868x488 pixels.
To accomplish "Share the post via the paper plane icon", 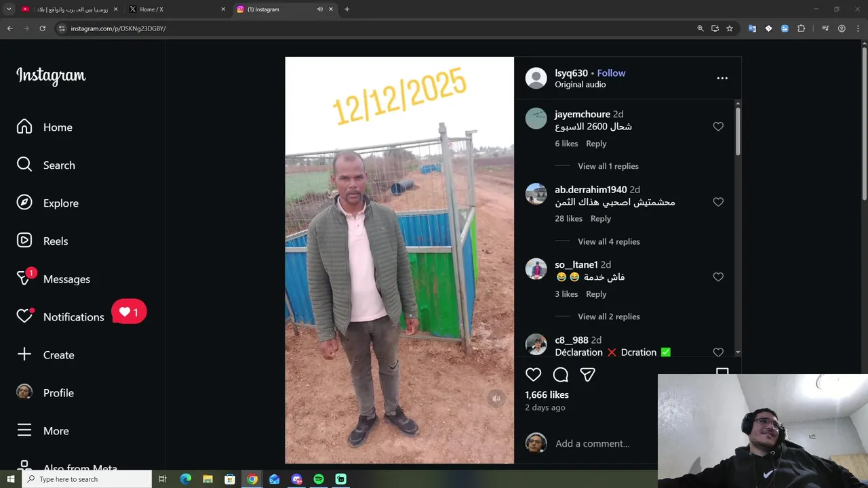I will [587, 375].
